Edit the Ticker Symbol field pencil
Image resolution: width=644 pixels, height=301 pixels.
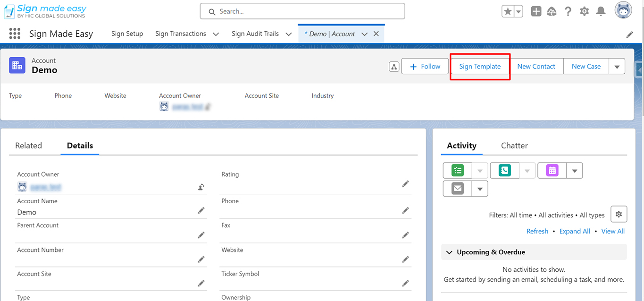pos(405,283)
